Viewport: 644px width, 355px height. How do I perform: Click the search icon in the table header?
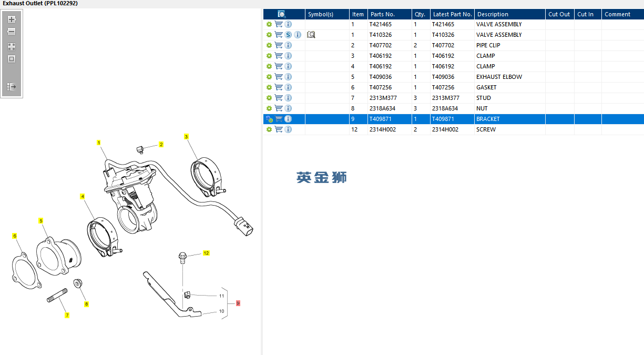pos(282,14)
